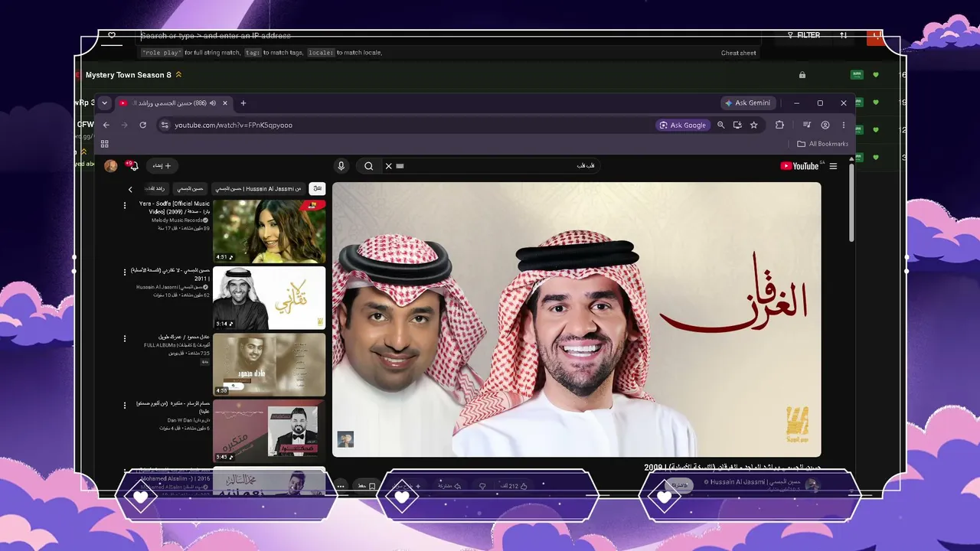Reload the YouTube page
980x551 pixels.
(x=142, y=125)
